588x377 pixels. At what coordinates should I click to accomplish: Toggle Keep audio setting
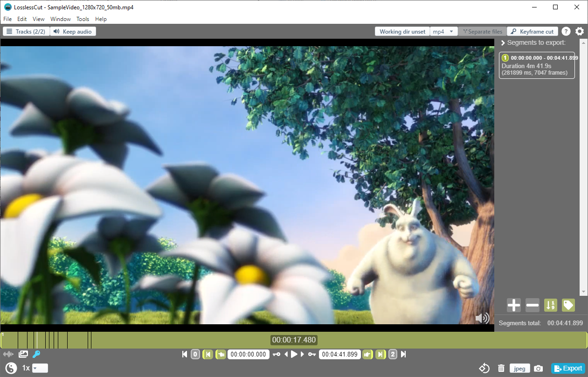pos(73,32)
